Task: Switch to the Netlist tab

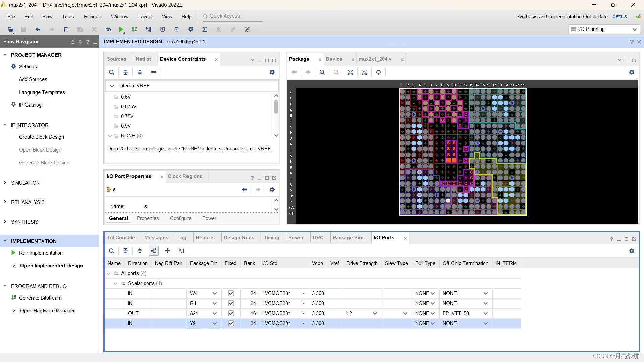Action: tap(143, 59)
